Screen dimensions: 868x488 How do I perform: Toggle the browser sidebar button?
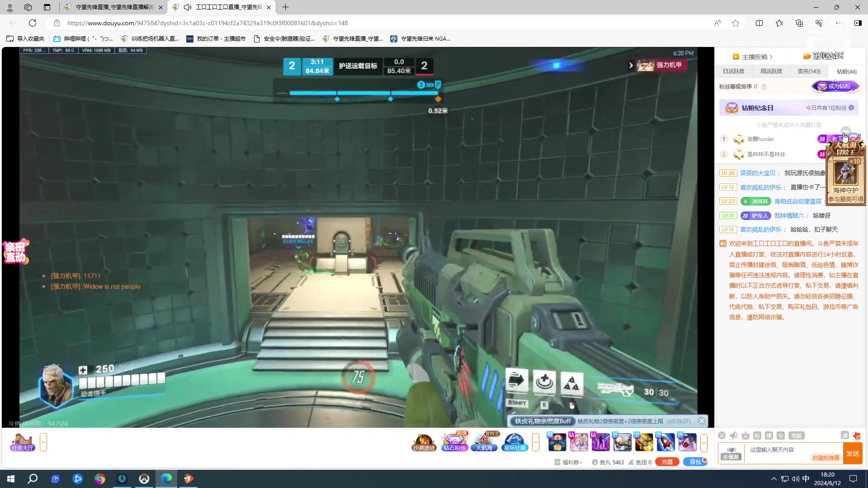pyautogui.click(x=858, y=23)
